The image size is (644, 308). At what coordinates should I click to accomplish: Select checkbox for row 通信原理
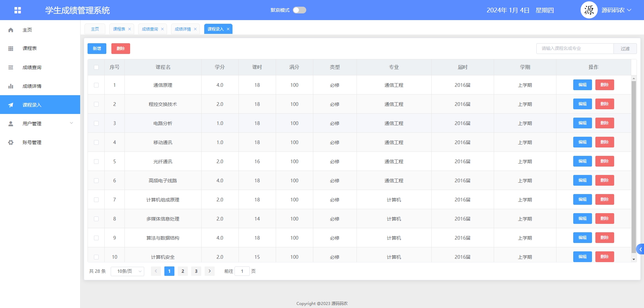coord(96,85)
